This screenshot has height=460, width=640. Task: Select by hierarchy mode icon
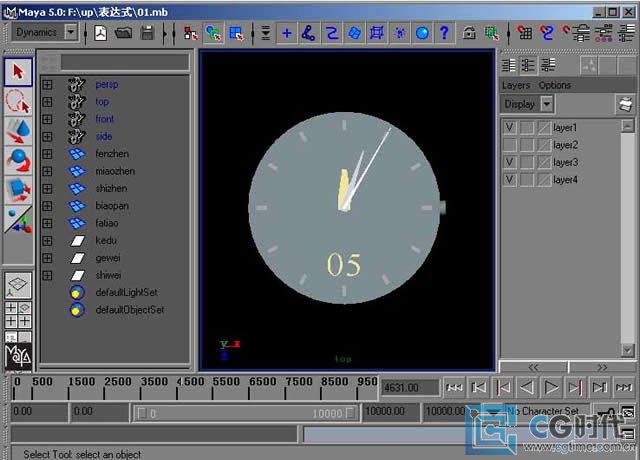191,33
